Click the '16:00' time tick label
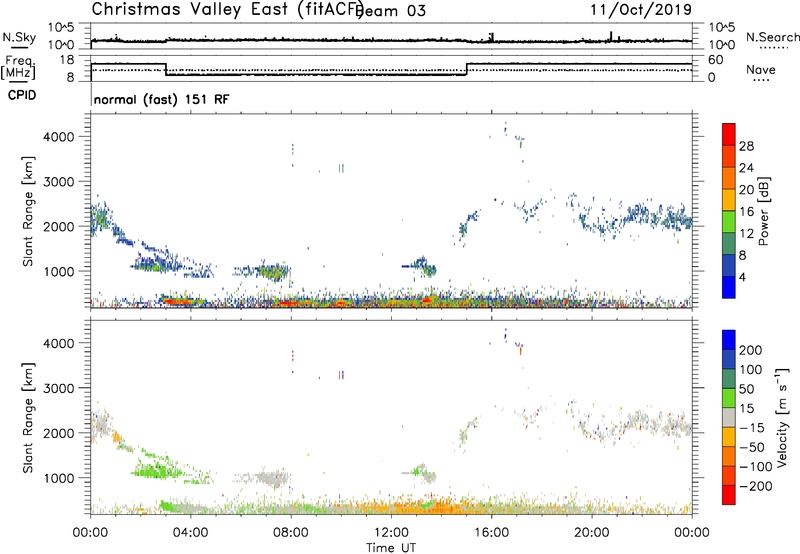The width and height of the screenshot is (800, 554). pos(491,533)
